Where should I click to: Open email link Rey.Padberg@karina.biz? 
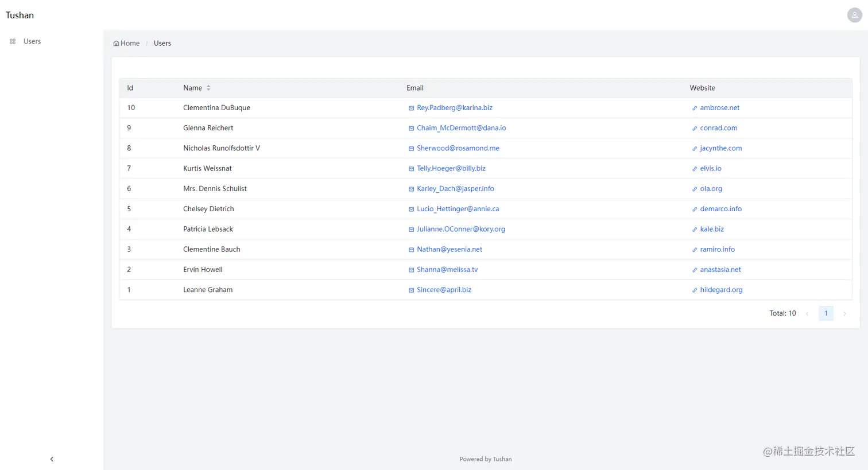point(455,107)
